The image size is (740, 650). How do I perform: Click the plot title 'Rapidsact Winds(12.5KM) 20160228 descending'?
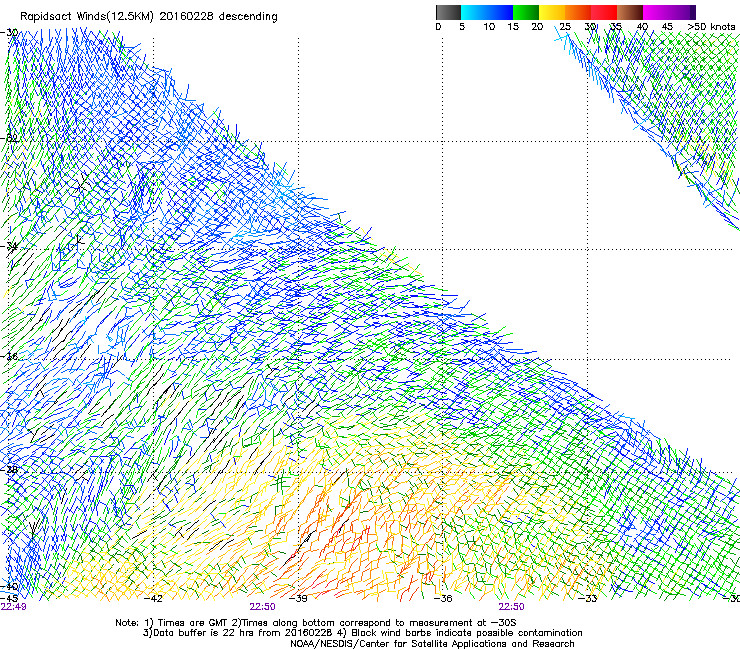click(149, 17)
